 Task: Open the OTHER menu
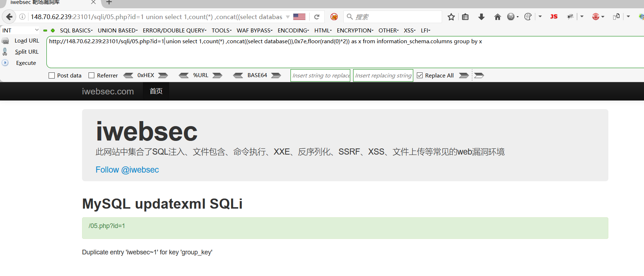point(388,31)
